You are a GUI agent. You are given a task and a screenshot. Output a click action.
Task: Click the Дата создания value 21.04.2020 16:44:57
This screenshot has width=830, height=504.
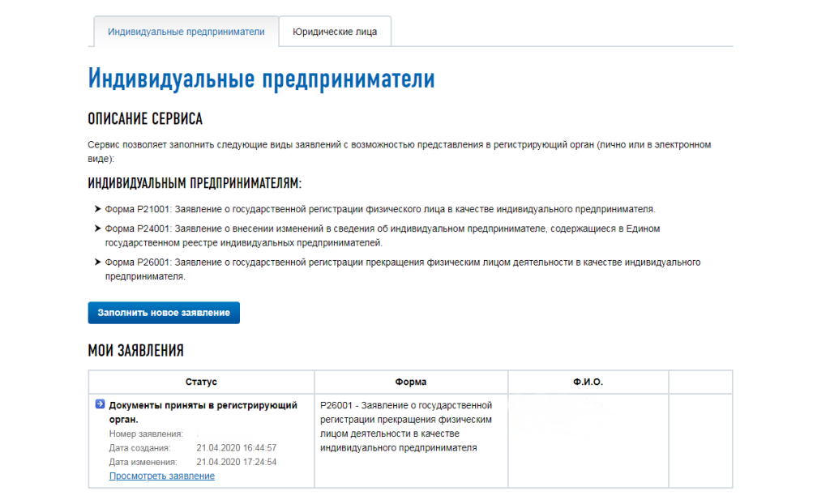tap(237, 447)
